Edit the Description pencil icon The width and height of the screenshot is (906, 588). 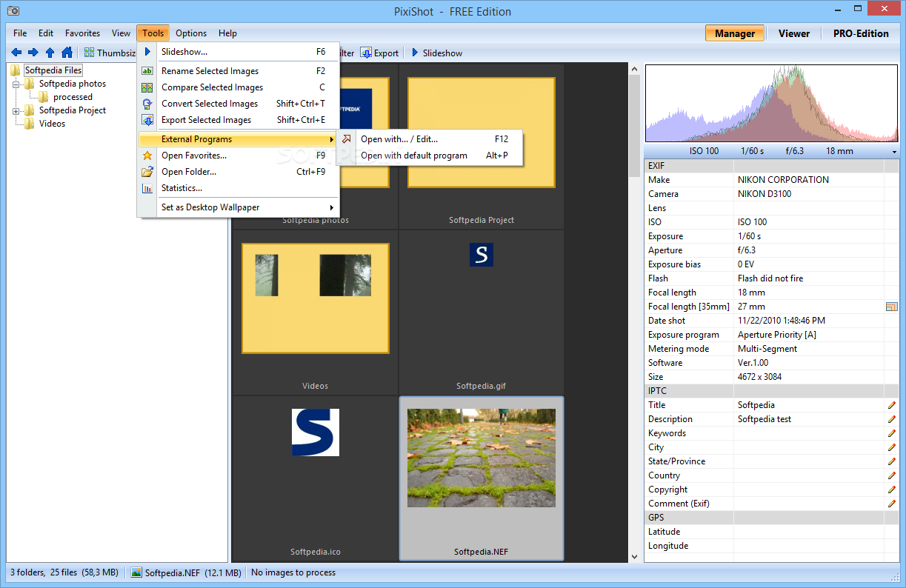892,419
